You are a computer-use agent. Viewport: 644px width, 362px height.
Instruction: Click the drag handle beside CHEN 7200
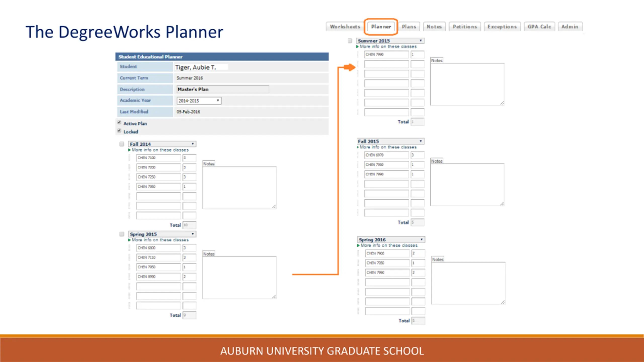(130, 167)
